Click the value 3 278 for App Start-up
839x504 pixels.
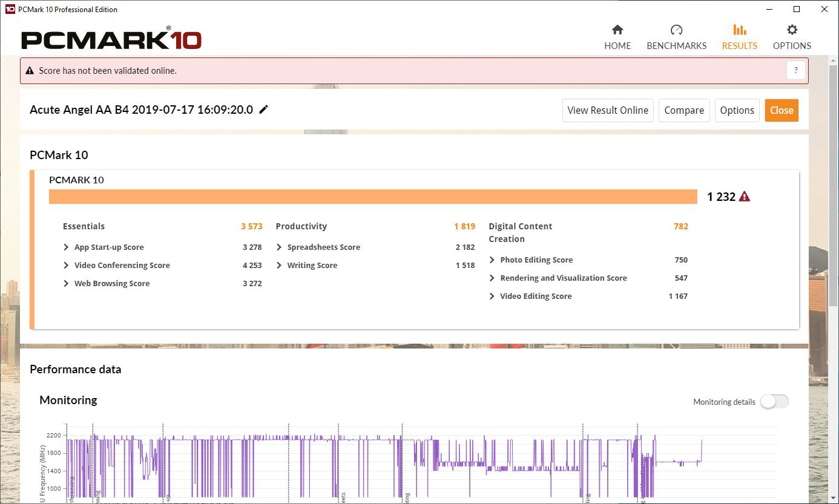[x=252, y=247]
